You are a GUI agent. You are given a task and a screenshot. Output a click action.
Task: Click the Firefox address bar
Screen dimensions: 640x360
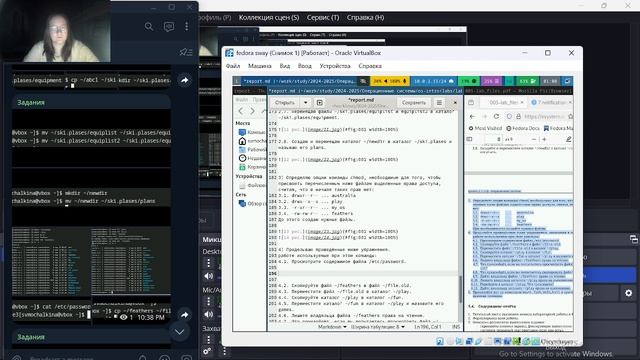pos(540,116)
